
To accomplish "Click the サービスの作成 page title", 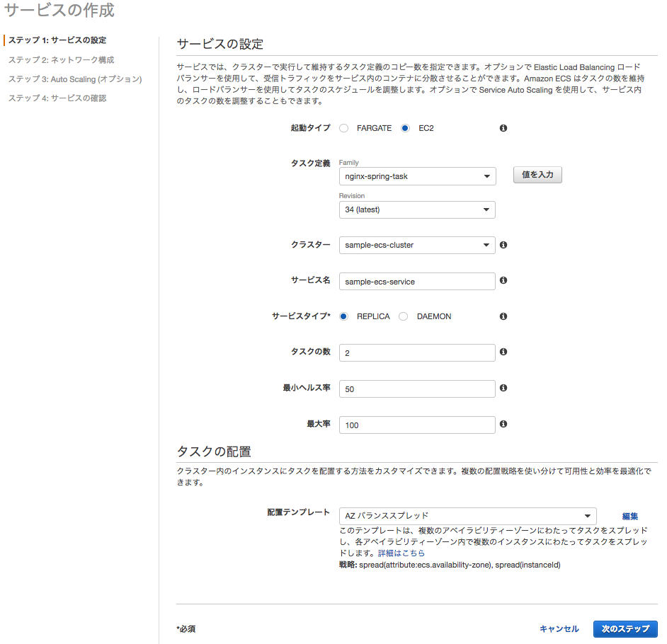I will point(59,10).
